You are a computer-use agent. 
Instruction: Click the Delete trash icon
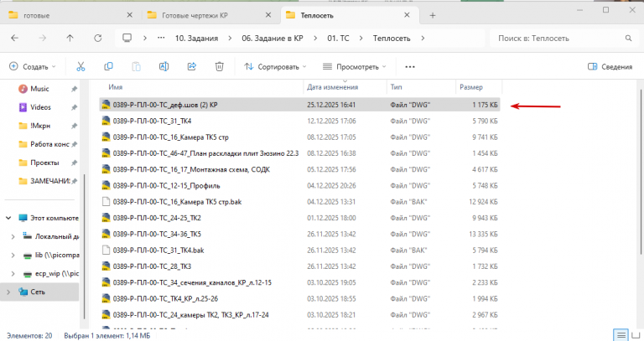pos(220,66)
